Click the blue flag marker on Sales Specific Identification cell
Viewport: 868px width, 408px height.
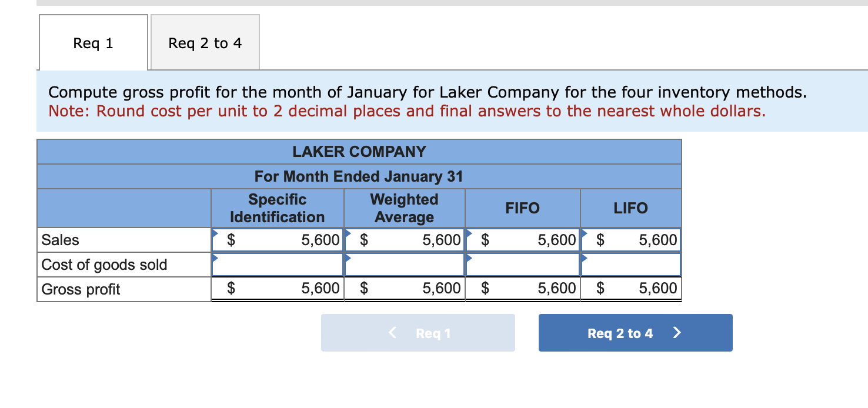(215, 233)
